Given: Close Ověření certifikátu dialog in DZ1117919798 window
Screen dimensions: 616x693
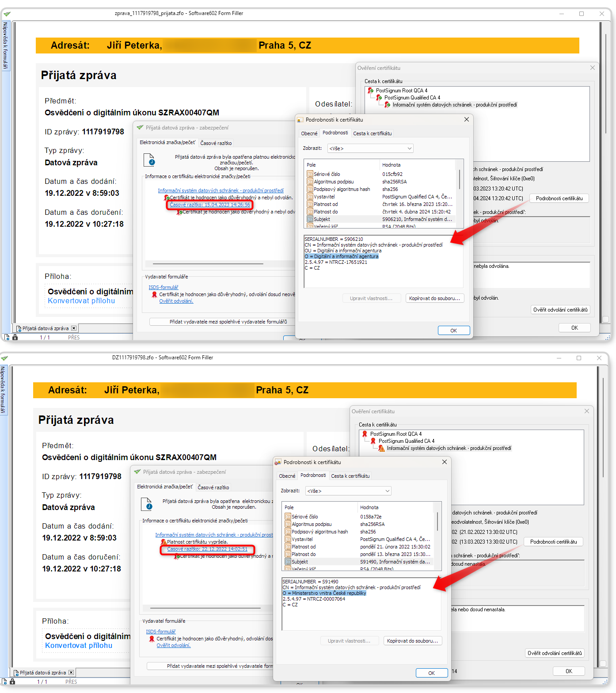Looking at the screenshot, I should pyautogui.click(x=587, y=411).
